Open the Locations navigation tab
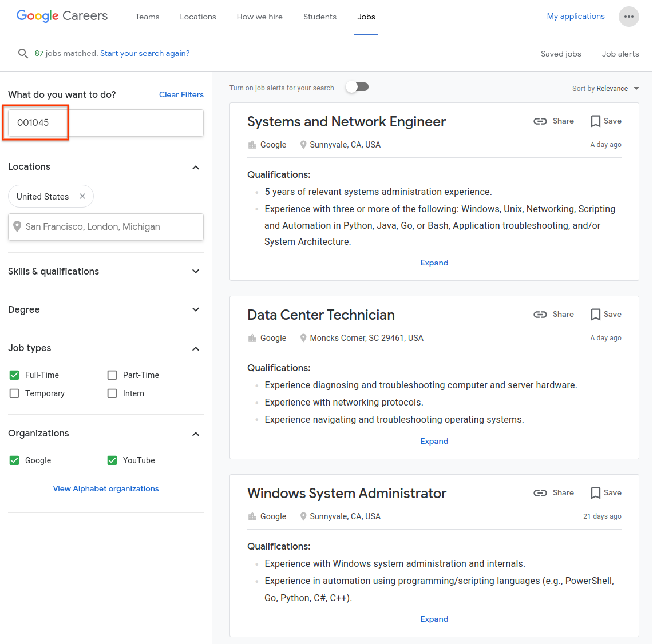653x644 pixels. [x=197, y=17]
